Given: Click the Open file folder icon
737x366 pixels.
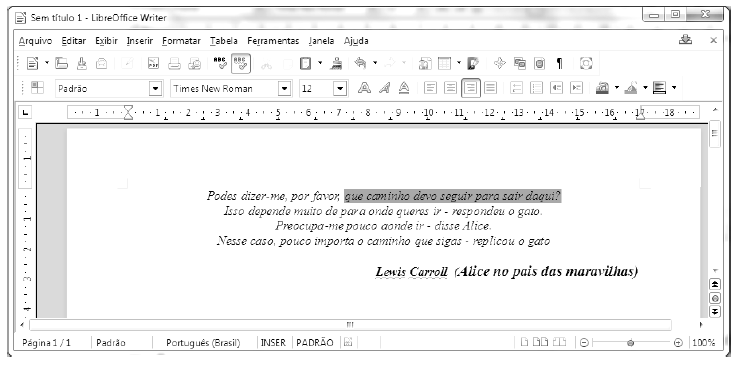Looking at the screenshot, I should pos(61,63).
